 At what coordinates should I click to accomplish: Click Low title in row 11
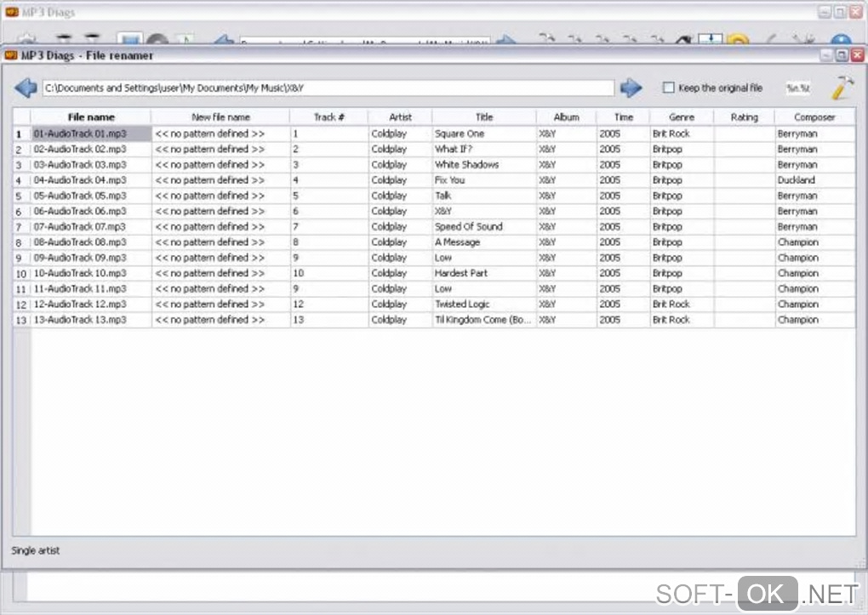pos(484,288)
